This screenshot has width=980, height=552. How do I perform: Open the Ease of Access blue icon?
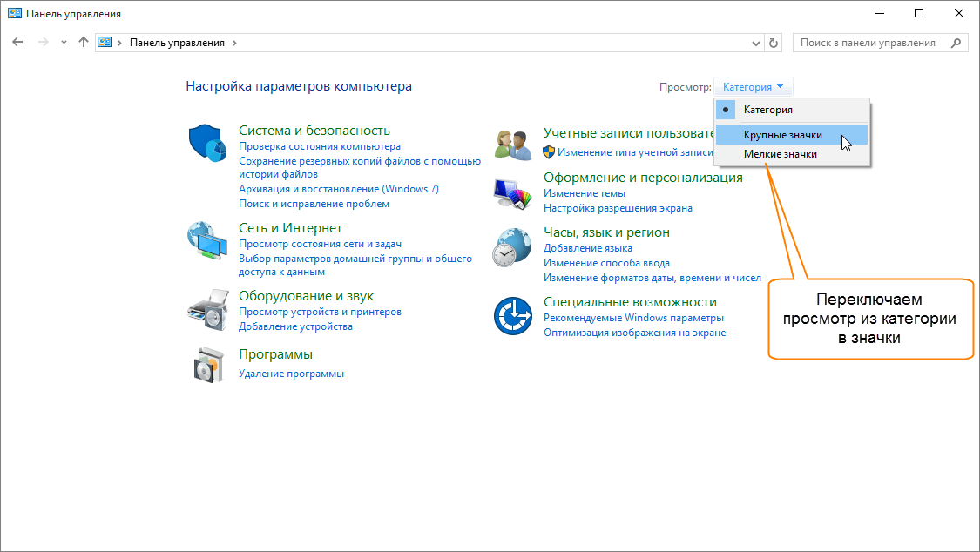[512, 316]
